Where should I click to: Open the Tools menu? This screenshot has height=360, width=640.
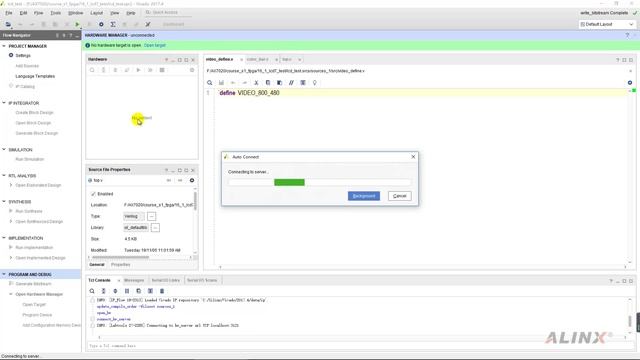pos(56,13)
